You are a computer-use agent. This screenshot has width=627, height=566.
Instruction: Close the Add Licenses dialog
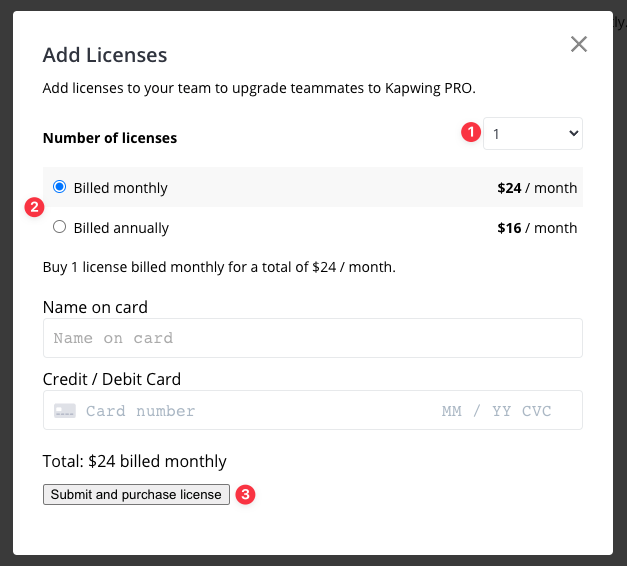(x=578, y=44)
